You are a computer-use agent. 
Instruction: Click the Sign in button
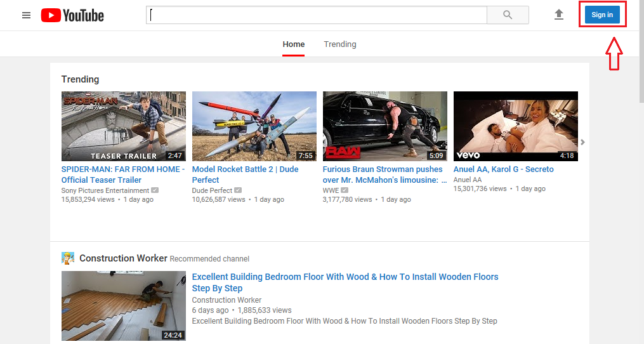pos(602,15)
